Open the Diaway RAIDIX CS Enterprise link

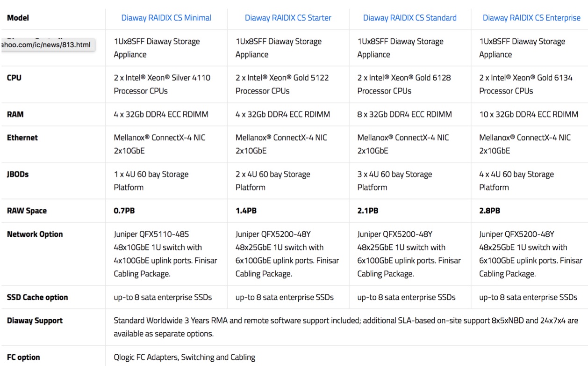point(531,18)
